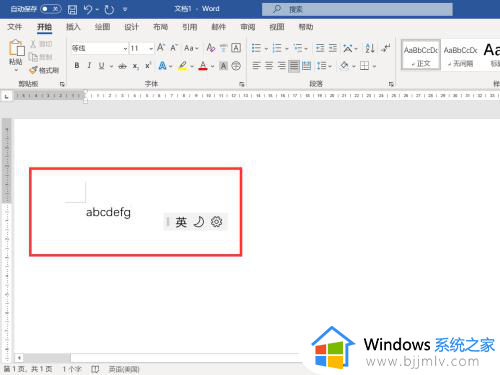Open the 布局 ribbon tab
500x375 pixels.
click(160, 27)
